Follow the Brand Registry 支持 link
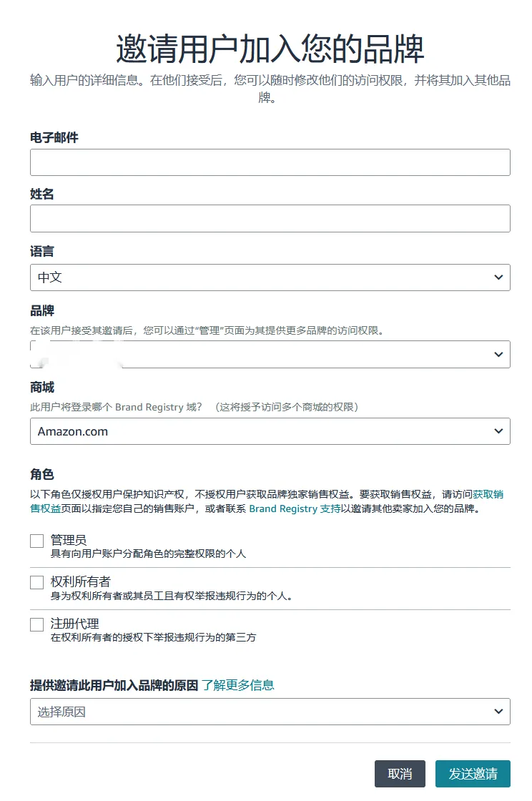This screenshot has height=801, width=532. [295, 508]
